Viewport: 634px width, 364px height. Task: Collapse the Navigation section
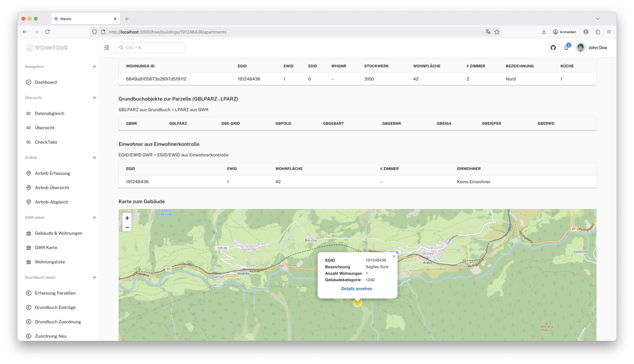94,67
